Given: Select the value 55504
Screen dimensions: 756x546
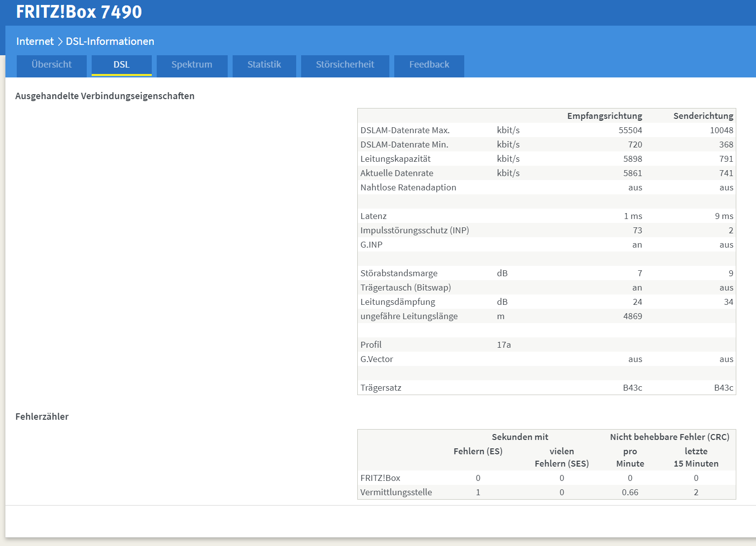Looking at the screenshot, I should point(630,130).
